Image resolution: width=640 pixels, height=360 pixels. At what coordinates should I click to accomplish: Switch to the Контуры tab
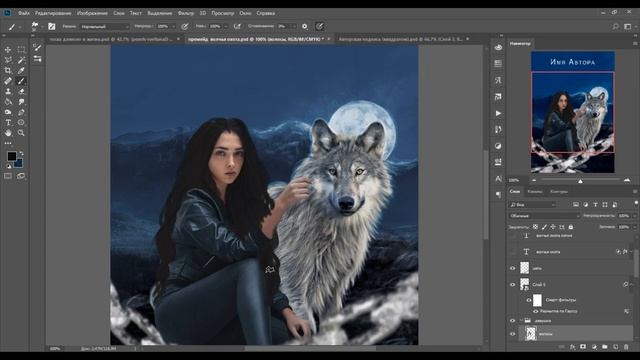pyautogui.click(x=559, y=191)
